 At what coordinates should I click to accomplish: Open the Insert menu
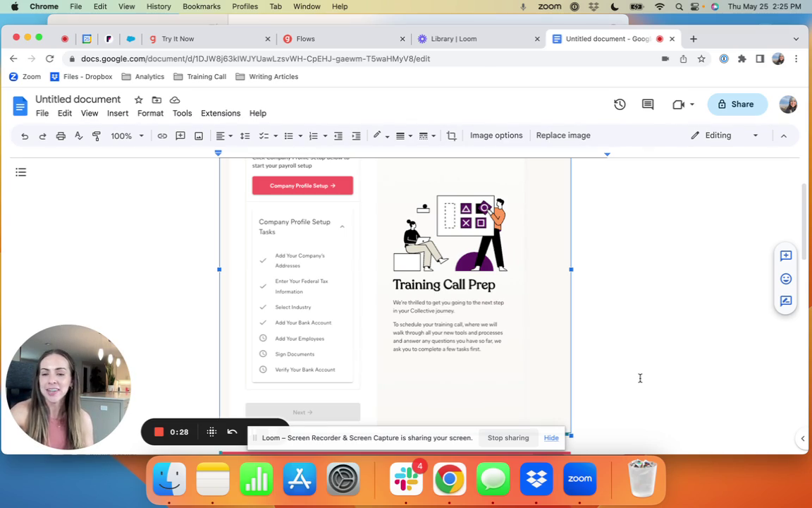(118, 114)
